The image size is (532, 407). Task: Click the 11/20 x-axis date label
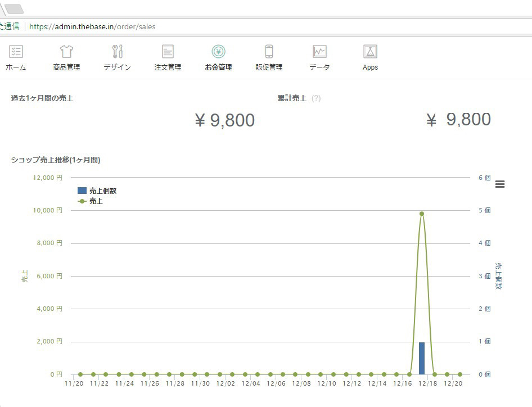(x=74, y=383)
